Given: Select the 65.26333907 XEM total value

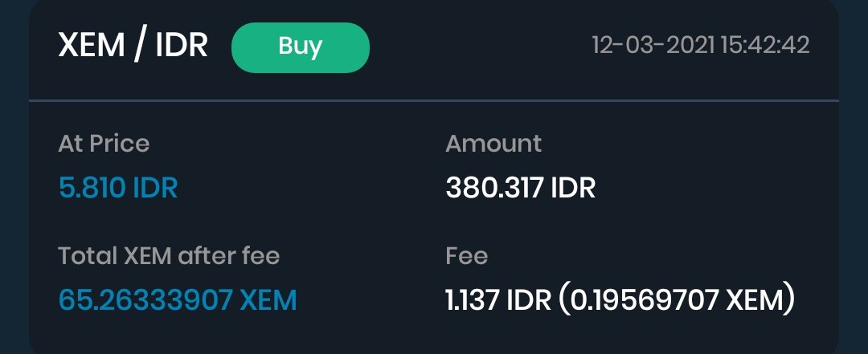Looking at the screenshot, I should pos(178,300).
